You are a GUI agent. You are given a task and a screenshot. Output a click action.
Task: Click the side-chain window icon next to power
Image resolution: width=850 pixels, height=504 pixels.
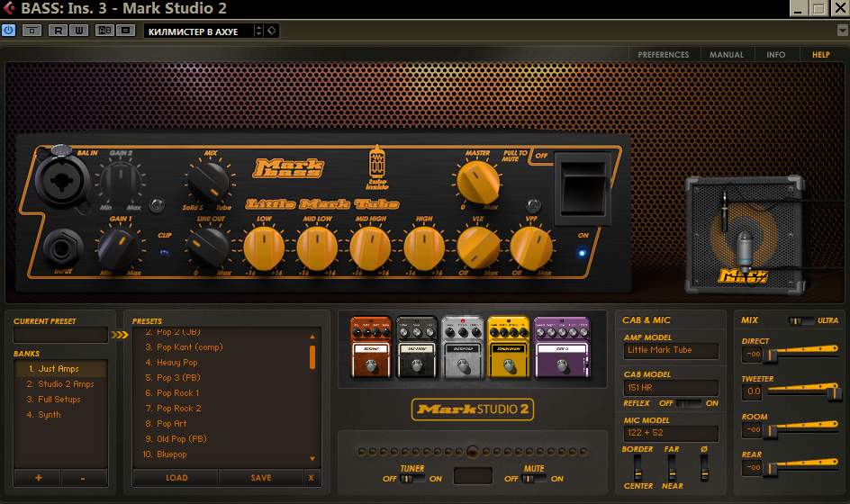tap(32, 31)
